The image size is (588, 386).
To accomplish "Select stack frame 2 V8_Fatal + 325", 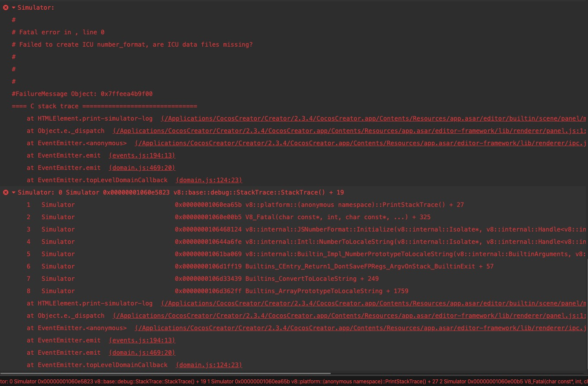I will [x=229, y=217].
